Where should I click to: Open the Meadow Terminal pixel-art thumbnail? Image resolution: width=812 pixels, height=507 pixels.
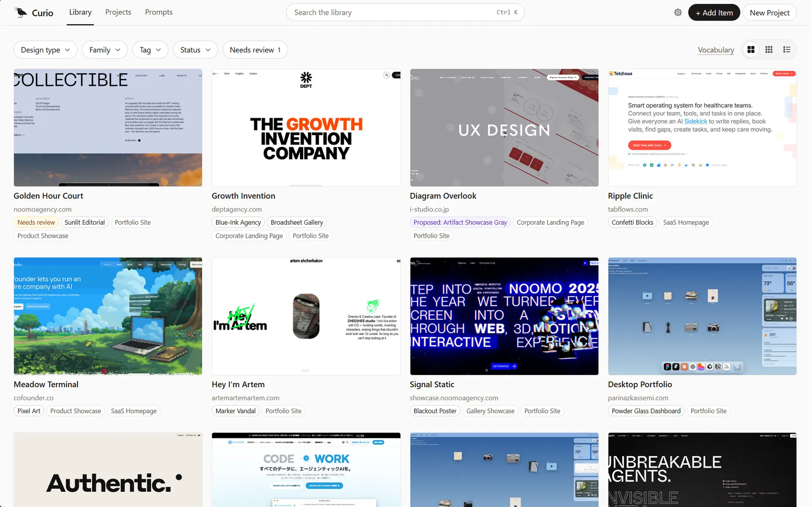tap(108, 316)
